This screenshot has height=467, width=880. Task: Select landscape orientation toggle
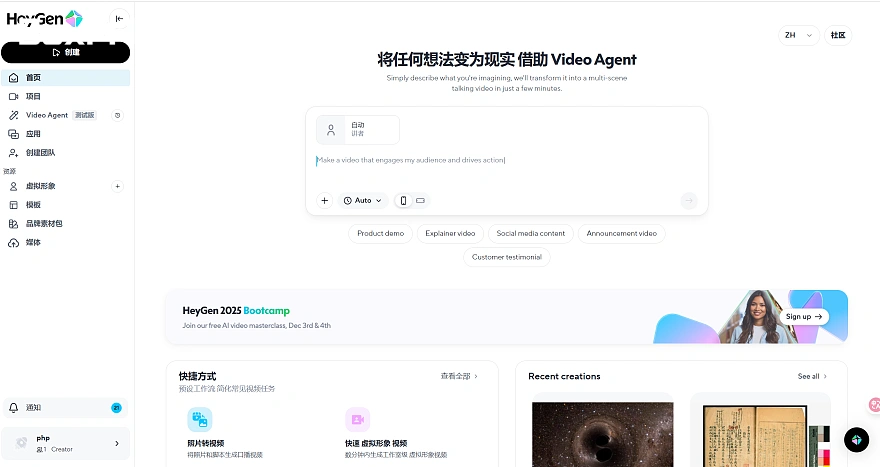pos(420,200)
